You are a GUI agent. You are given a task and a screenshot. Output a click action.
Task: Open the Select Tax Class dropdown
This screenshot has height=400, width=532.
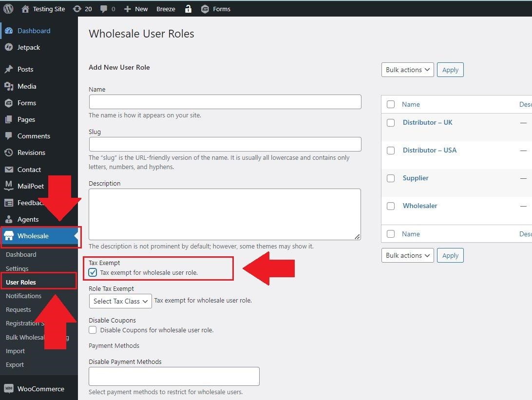click(x=120, y=301)
